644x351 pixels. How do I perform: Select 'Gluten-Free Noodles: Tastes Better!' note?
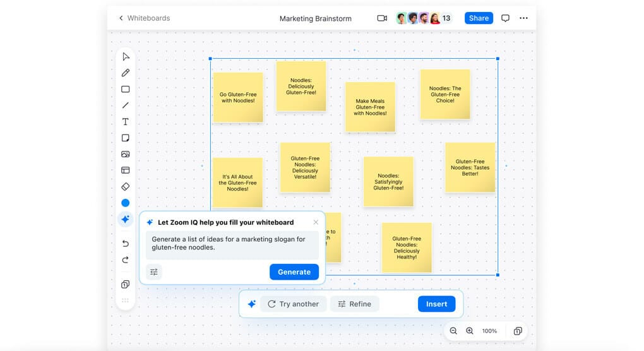click(470, 167)
